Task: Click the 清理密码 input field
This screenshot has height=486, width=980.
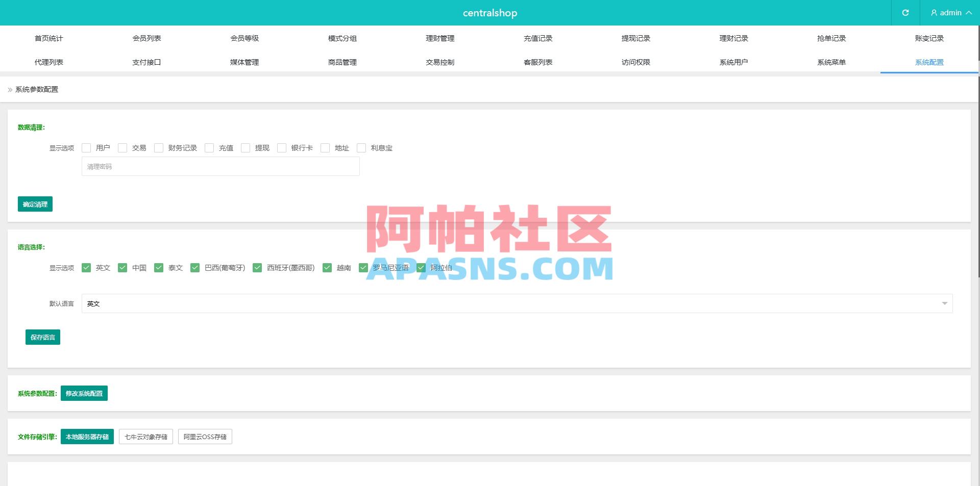Action: [x=220, y=166]
